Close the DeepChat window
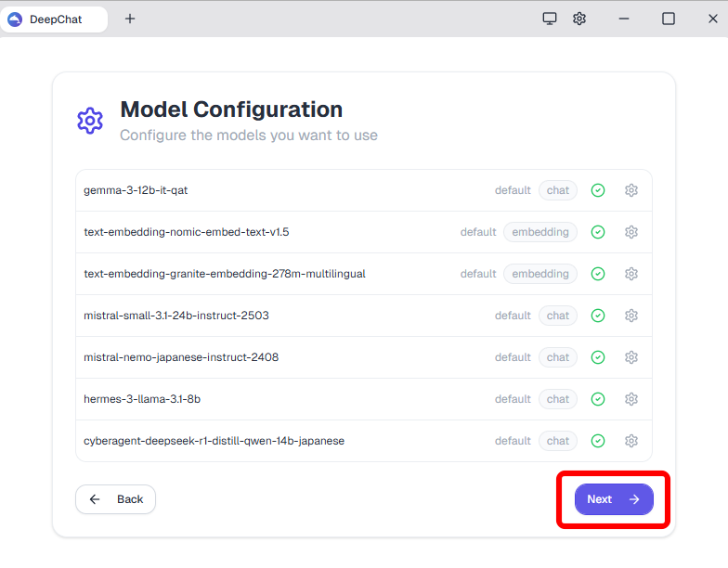 (x=713, y=19)
